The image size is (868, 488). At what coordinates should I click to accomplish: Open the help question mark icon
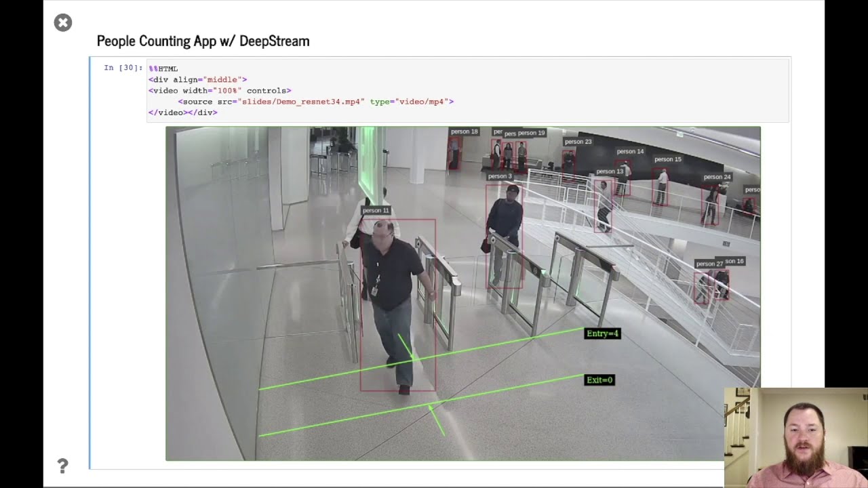[x=62, y=466]
